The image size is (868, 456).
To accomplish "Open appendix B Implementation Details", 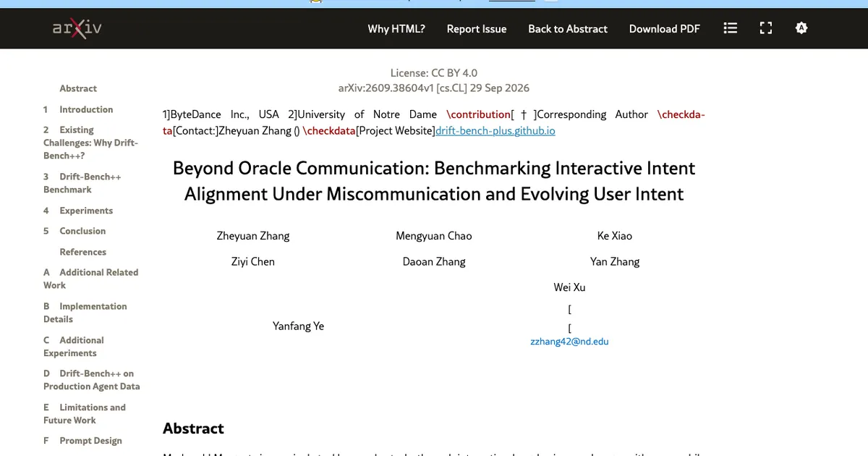I will [x=85, y=313].
